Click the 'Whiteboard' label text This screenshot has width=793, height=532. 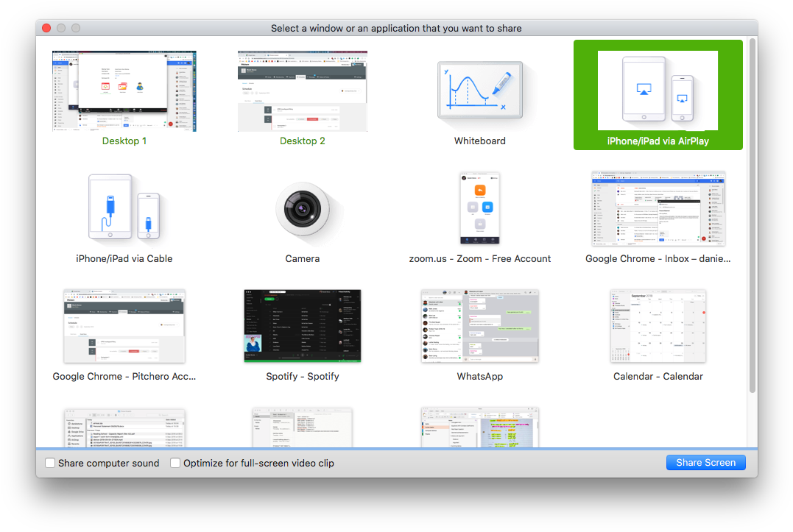[480, 141]
